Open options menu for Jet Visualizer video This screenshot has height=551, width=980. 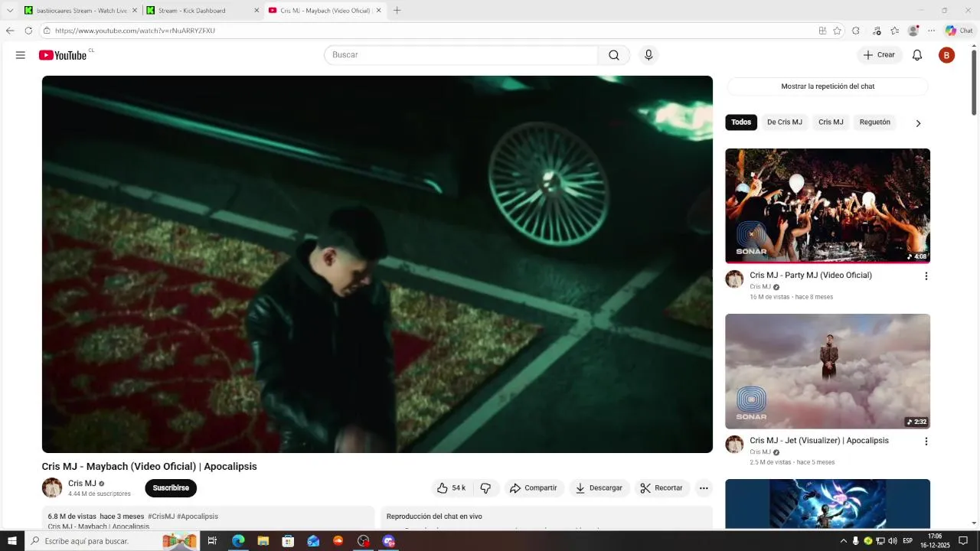926,442
